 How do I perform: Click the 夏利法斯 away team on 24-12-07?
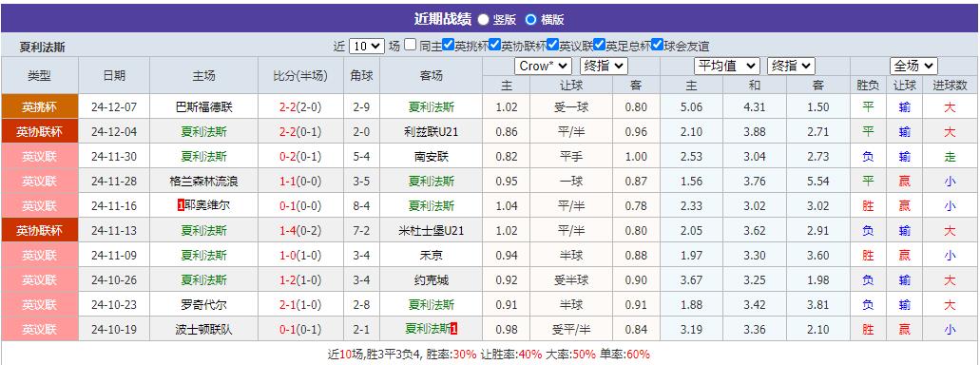tap(431, 106)
